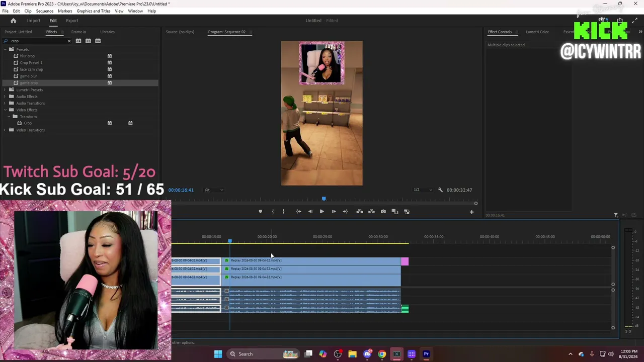Collapse the Presets folder
Screen dimensions: 644x362
(x=5, y=49)
